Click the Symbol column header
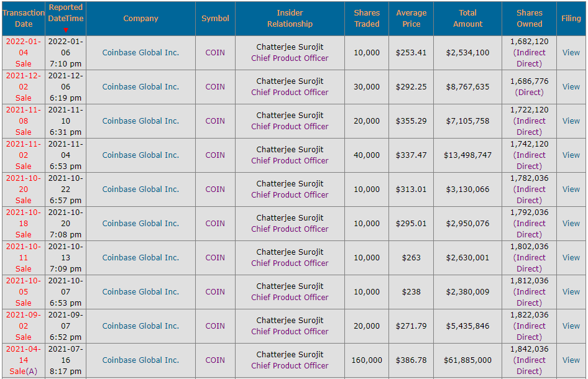 pyautogui.click(x=215, y=19)
